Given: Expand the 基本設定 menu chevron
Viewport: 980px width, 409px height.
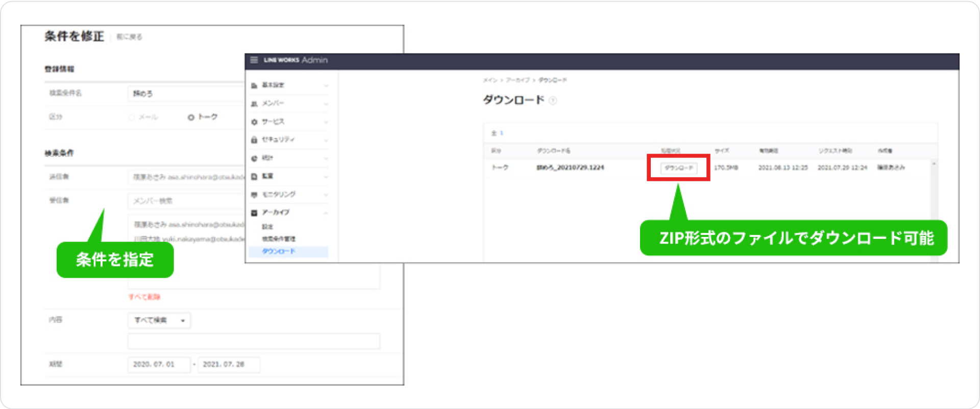Looking at the screenshot, I should point(326,85).
